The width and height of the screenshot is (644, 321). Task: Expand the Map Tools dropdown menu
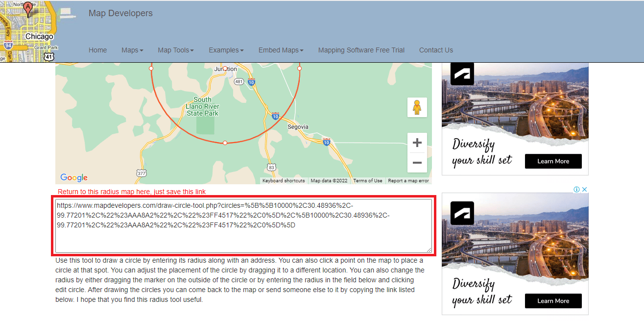176,50
